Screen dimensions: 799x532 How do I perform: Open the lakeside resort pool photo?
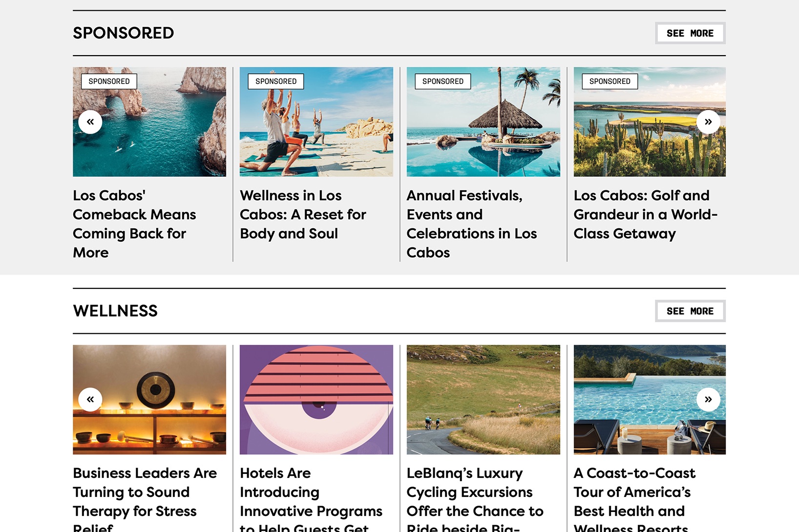point(650,400)
